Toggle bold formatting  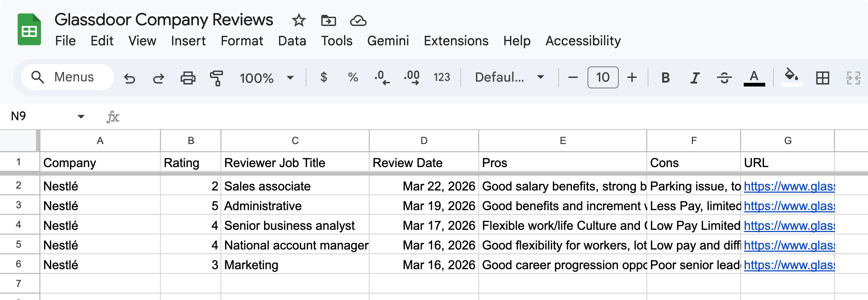pos(665,78)
